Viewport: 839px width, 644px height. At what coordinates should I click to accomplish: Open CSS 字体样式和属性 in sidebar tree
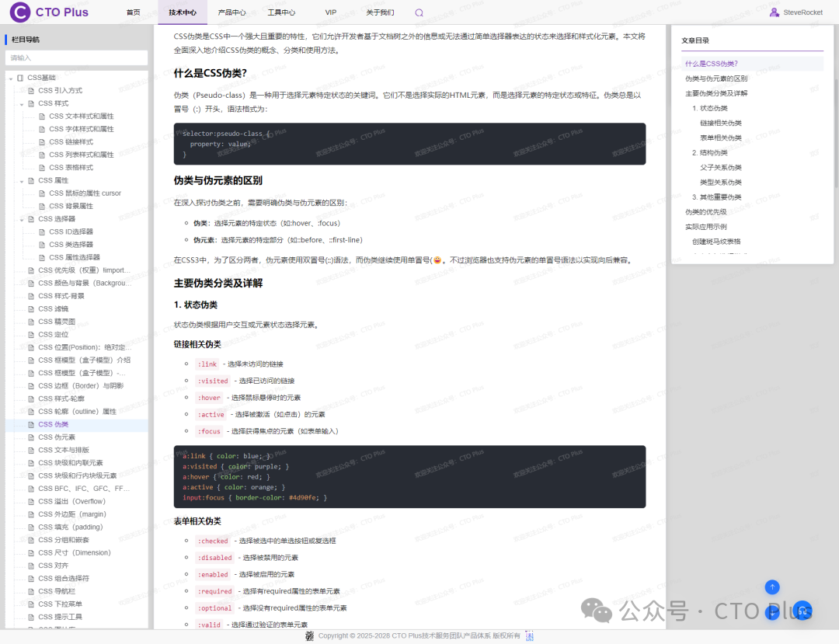(82, 130)
